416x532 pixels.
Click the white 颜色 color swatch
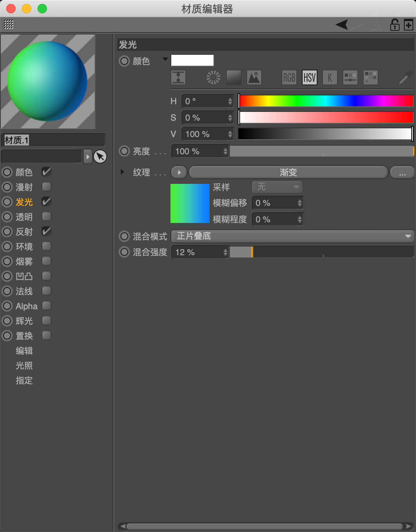point(192,60)
